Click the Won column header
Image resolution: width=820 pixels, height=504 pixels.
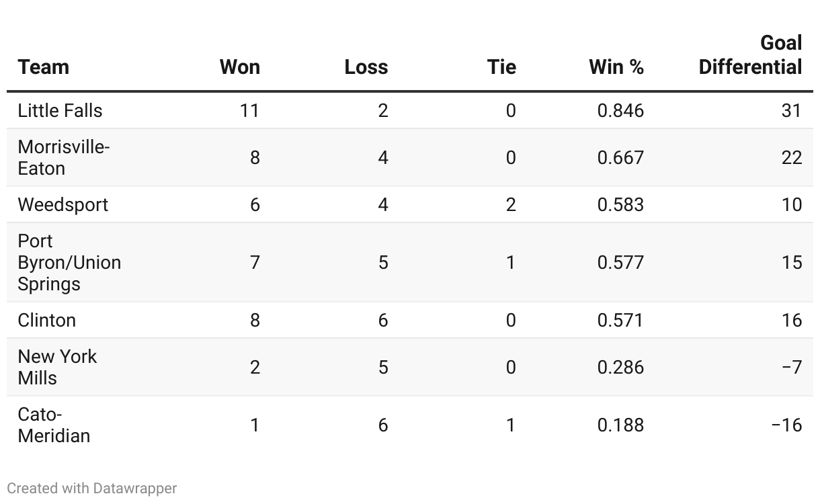pyautogui.click(x=240, y=67)
